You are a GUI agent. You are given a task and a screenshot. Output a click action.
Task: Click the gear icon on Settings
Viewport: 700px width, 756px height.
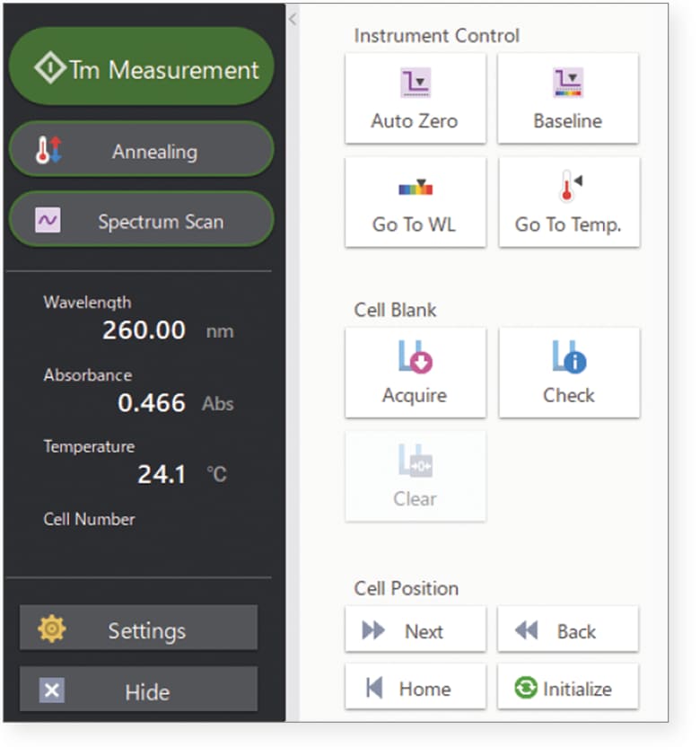(52, 629)
